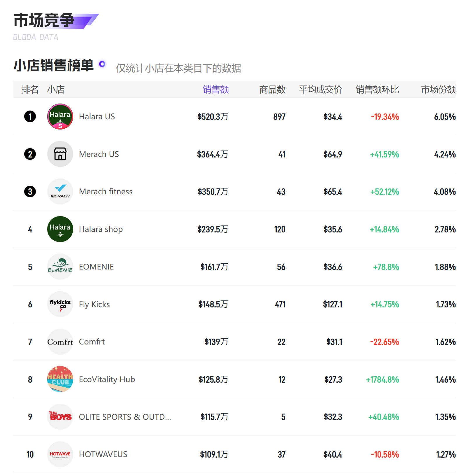Click the EOMENIE wave logo

(60, 267)
